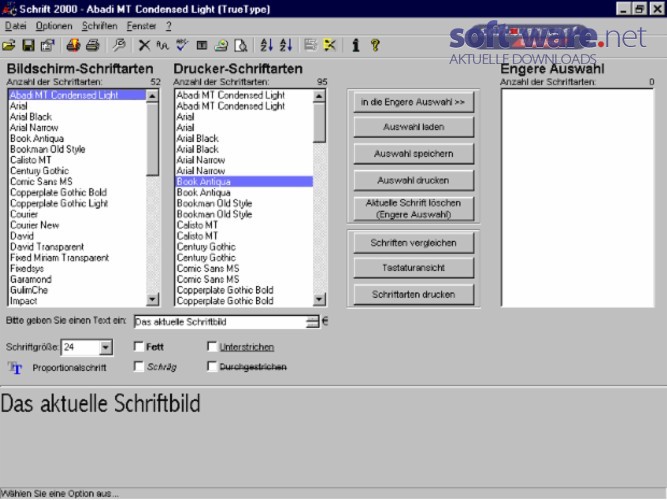The width and height of the screenshot is (667, 500).
Task: Open the '?' help menu
Action: click(169, 26)
